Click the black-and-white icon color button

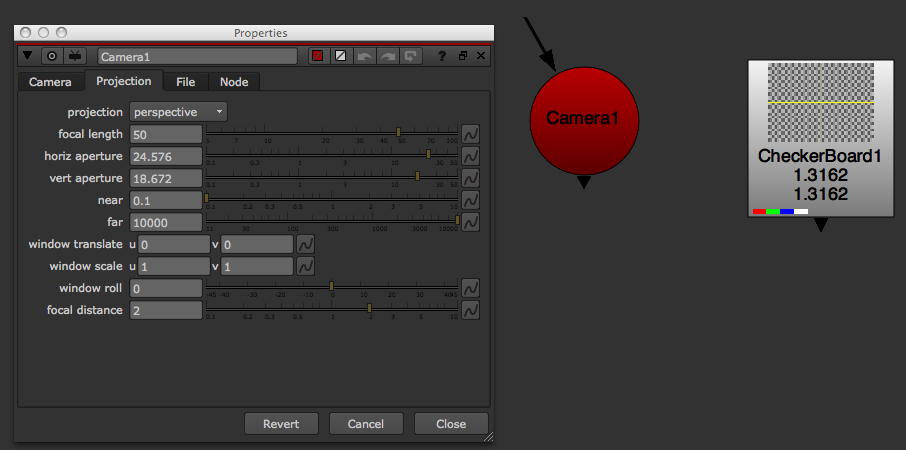(341, 56)
